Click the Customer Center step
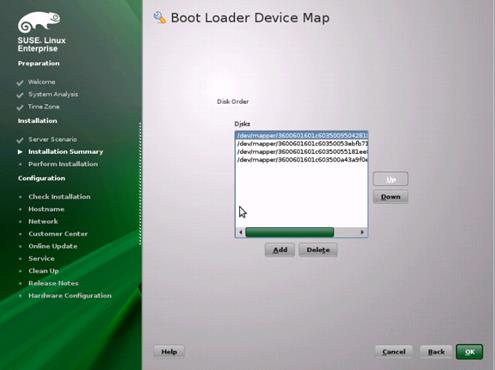Screen dimensions: 495x370 point(58,234)
